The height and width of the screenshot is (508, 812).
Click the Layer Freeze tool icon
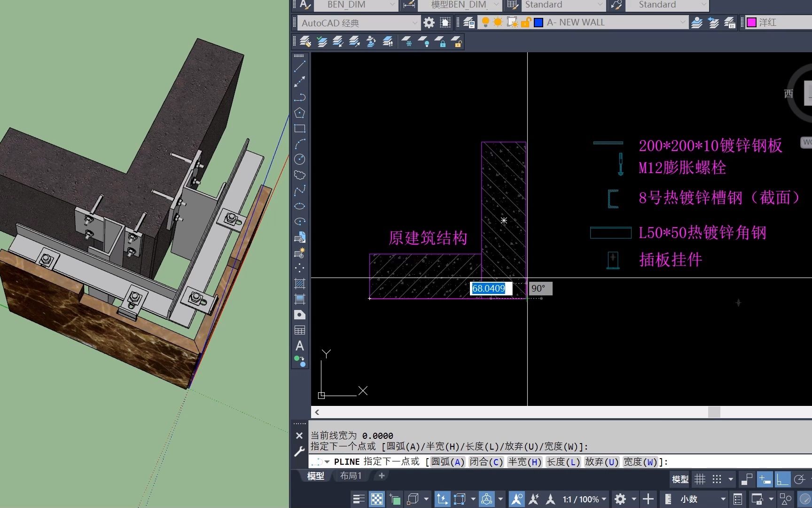(x=407, y=42)
